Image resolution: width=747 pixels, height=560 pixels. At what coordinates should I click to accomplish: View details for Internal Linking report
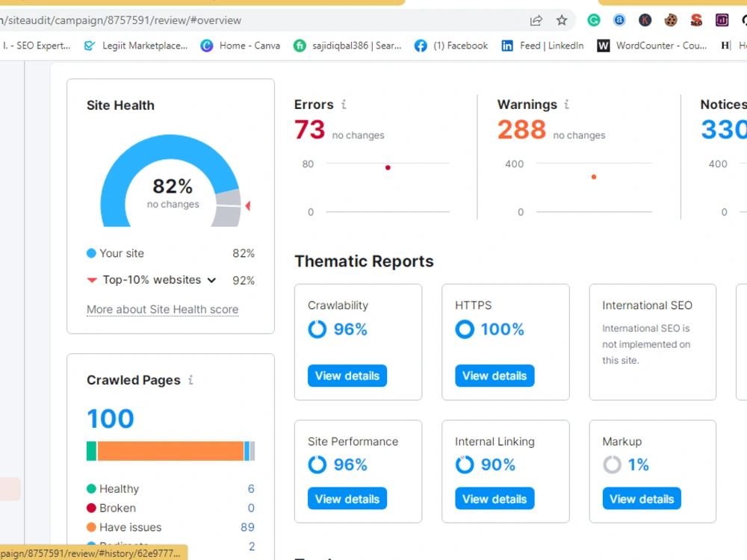click(495, 499)
